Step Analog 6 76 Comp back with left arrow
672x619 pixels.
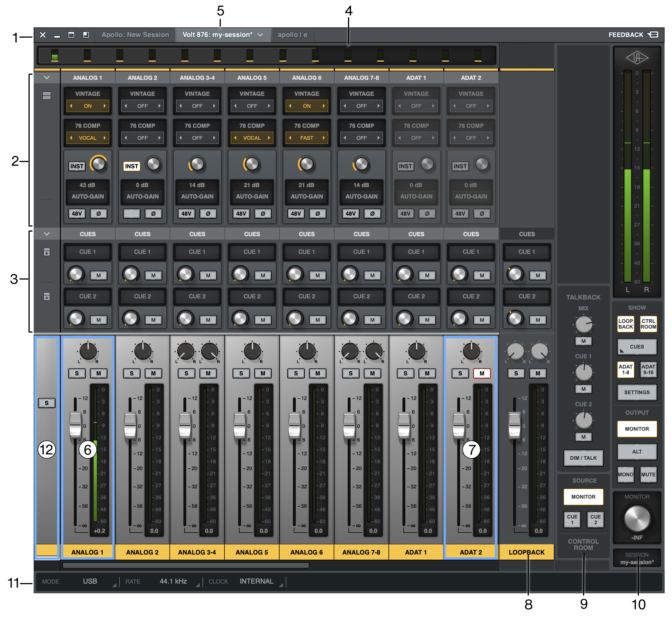click(x=290, y=138)
